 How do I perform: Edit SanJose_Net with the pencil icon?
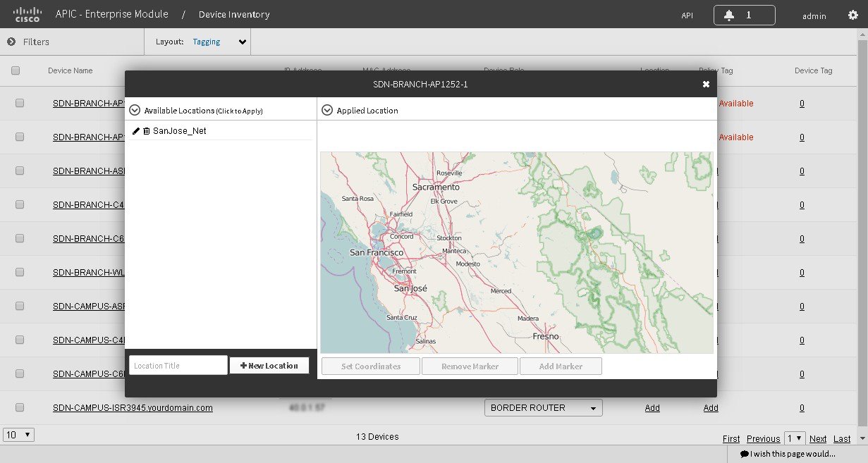point(136,131)
